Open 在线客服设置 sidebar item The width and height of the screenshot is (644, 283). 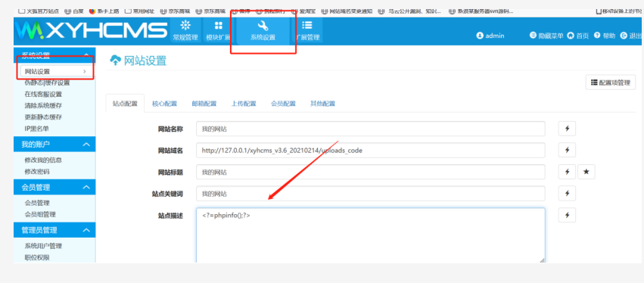click(x=43, y=94)
